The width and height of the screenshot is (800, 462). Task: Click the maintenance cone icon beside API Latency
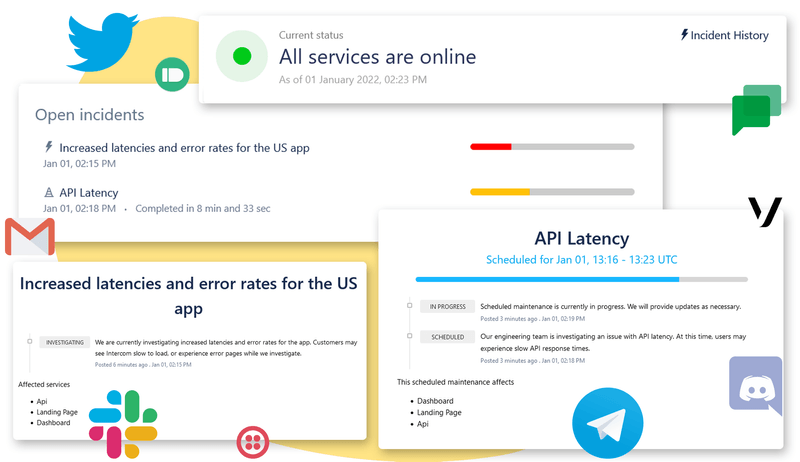click(x=48, y=192)
